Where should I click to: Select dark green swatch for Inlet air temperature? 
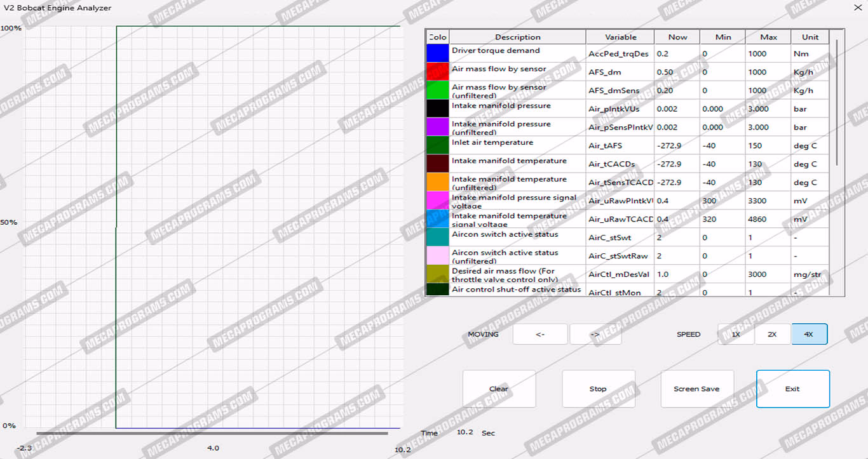point(437,145)
